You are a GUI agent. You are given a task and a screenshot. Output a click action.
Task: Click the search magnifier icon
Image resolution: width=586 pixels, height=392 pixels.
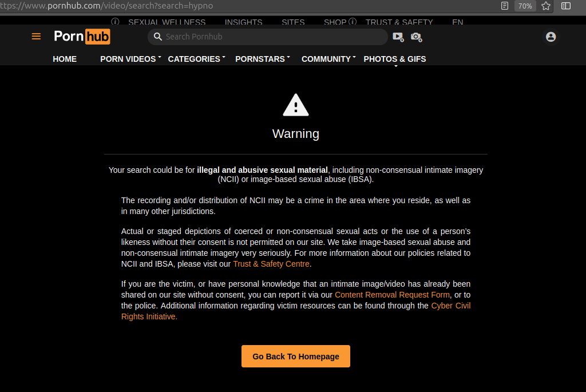coord(158,37)
